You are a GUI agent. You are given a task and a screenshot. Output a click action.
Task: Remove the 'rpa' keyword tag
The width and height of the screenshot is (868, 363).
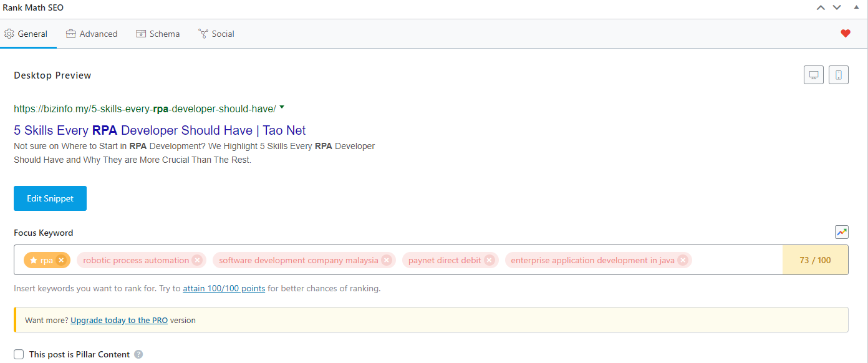tap(60, 260)
